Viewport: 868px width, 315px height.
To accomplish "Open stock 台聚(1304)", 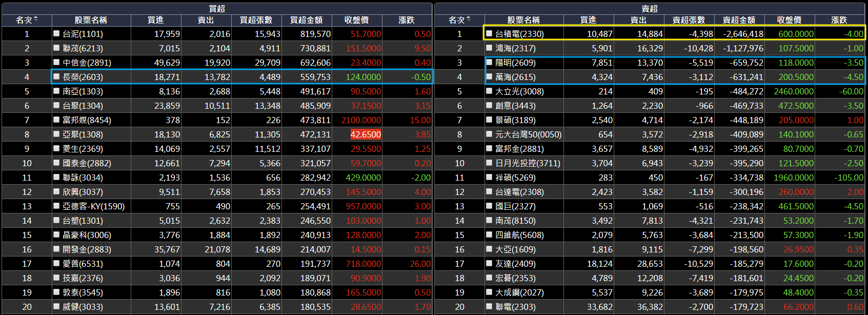I will [x=83, y=106].
